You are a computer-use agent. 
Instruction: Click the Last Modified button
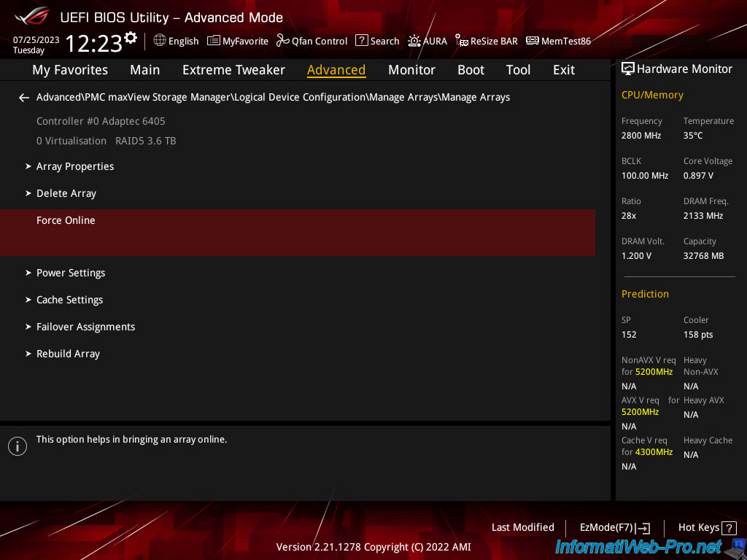(522, 528)
